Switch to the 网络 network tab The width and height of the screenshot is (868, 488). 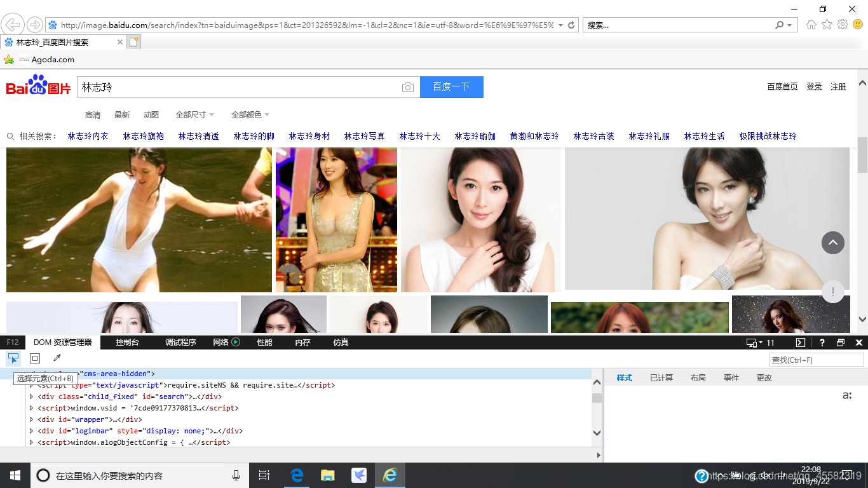pos(226,342)
